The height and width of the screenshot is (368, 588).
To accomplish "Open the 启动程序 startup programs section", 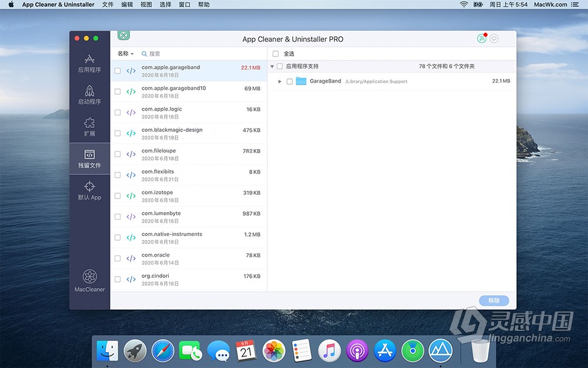I will pyautogui.click(x=89, y=95).
